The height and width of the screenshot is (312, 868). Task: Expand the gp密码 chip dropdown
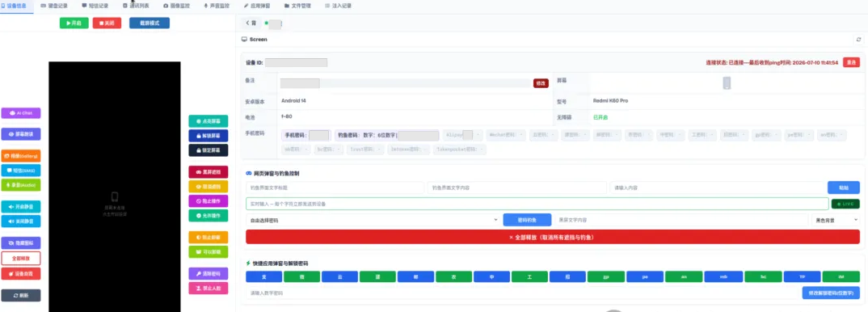click(767, 134)
